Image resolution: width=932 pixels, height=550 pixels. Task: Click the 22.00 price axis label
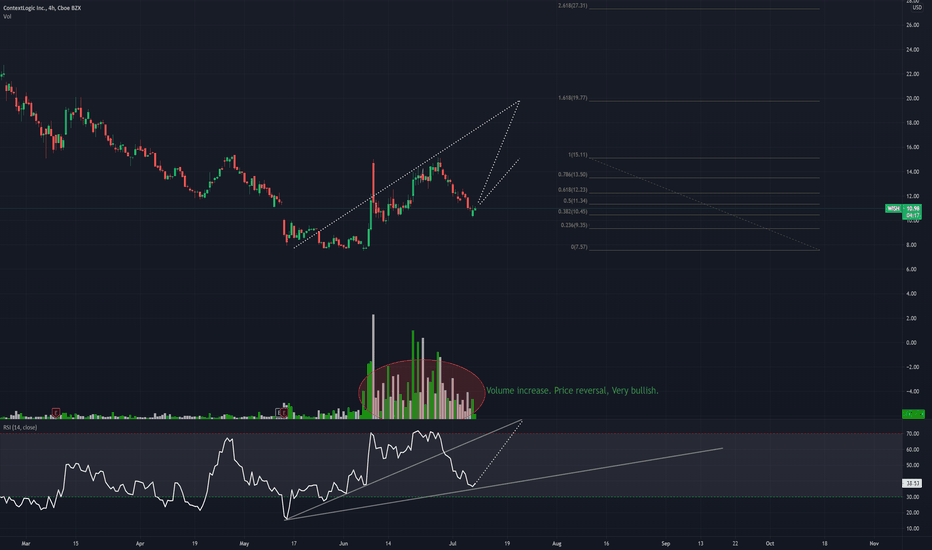(912, 74)
